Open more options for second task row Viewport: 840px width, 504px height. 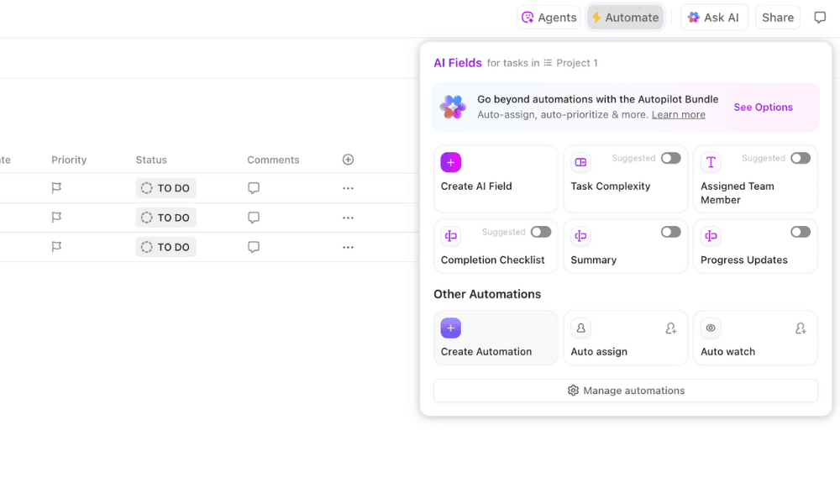point(348,218)
